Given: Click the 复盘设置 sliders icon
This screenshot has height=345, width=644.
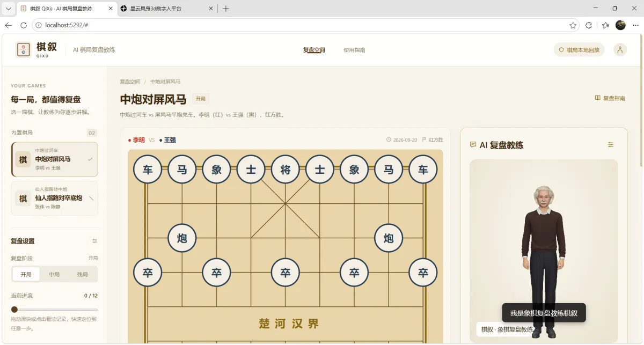Looking at the screenshot, I should pos(95,241).
